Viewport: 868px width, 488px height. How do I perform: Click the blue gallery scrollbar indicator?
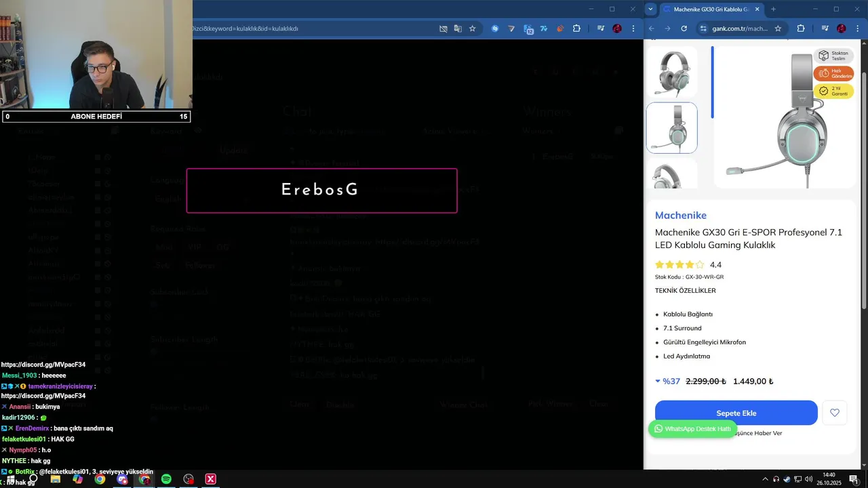[712, 82]
